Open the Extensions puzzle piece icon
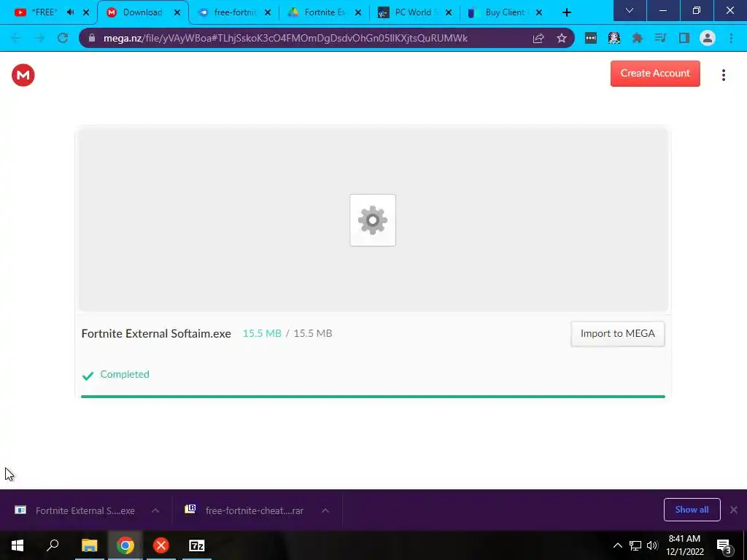Screen dimensions: 747x560 (637, 38)
